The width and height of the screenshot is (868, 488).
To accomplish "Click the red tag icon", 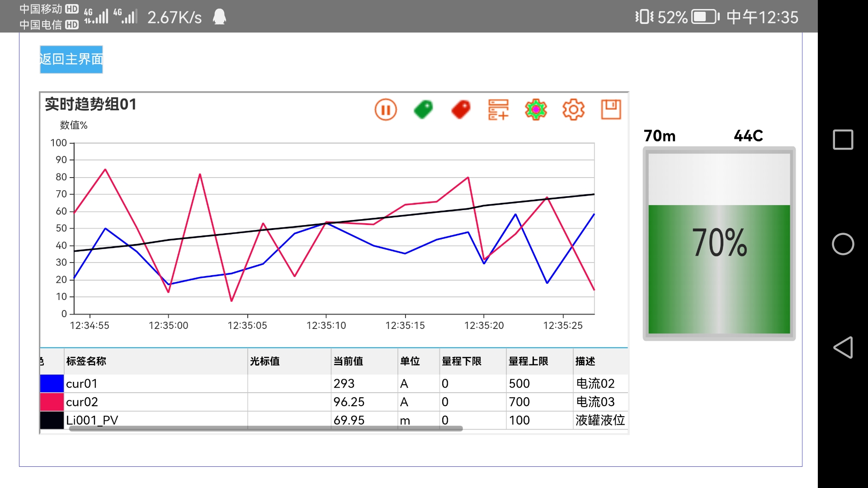I will click(x=461, y=110).
